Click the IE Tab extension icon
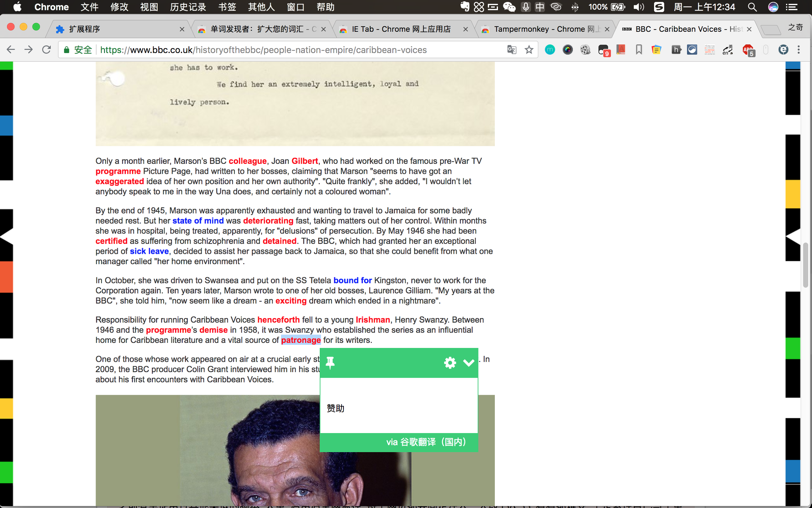Screen dimensions: 812x508 (x=783, y=50)
